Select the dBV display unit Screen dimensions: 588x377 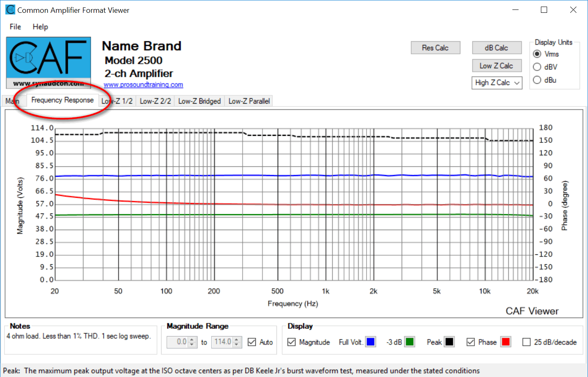click(x=537, y=67)
